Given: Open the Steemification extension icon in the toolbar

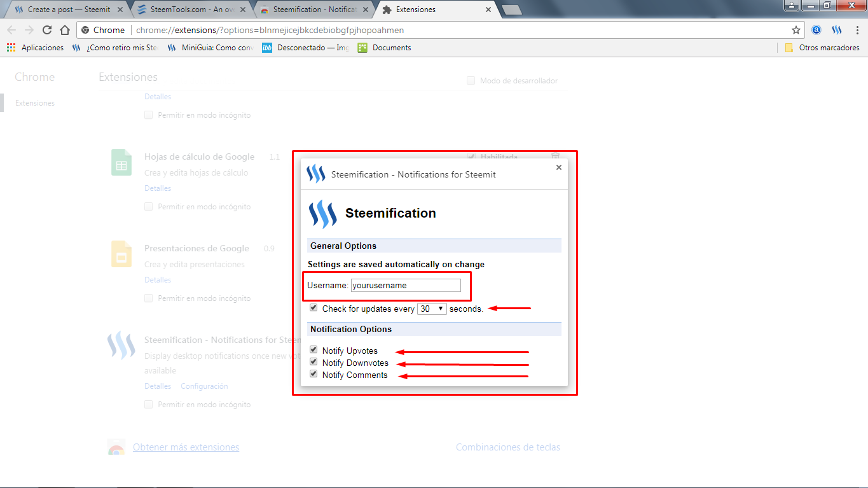Looking at the screenshot, I should pos(837,30).
